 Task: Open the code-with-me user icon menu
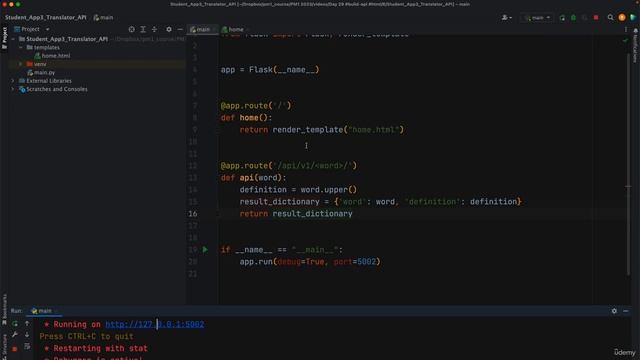pyautogui.click(x=507, y=18)
